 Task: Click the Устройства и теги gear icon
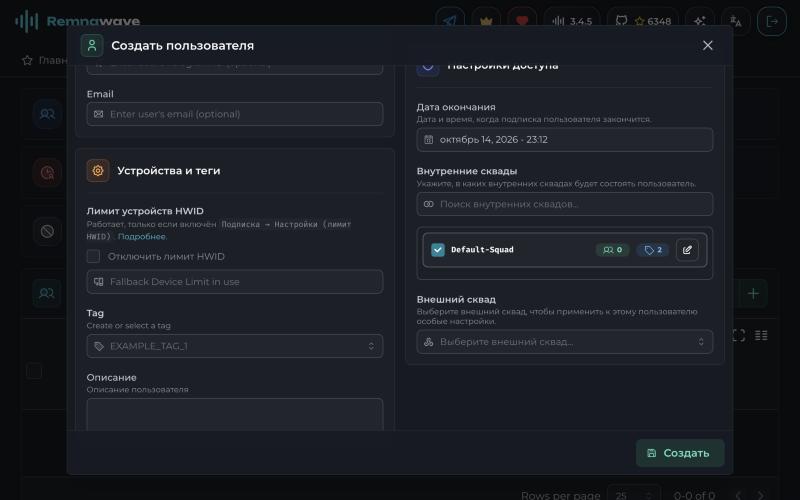point(98,170)
